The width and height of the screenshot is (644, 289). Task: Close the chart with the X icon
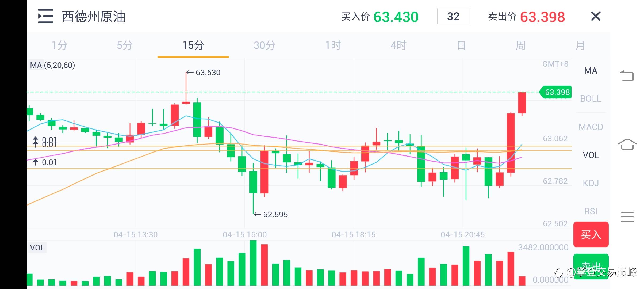point(596,16)
